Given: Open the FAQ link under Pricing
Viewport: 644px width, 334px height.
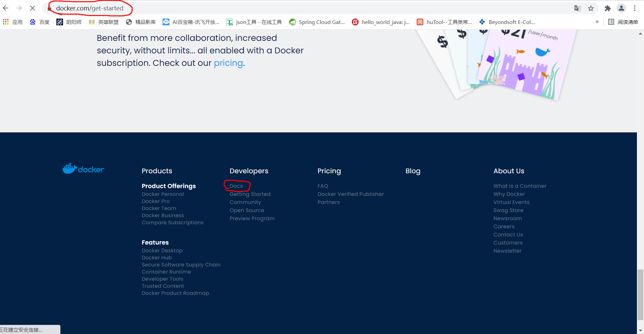Looking at the screenshot, I should 323,186.
